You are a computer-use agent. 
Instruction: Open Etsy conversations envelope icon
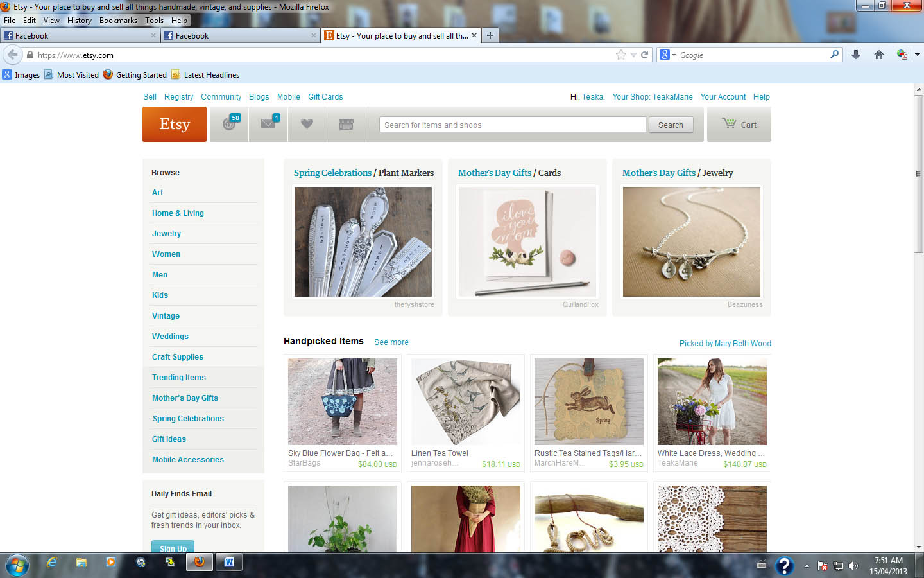268,124
